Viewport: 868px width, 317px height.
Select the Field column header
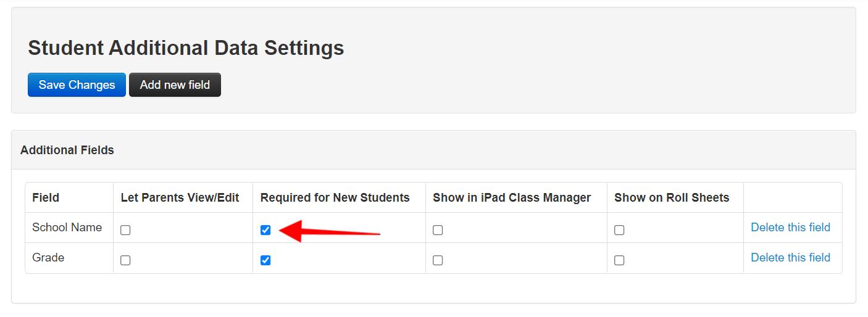click(46, 197)
